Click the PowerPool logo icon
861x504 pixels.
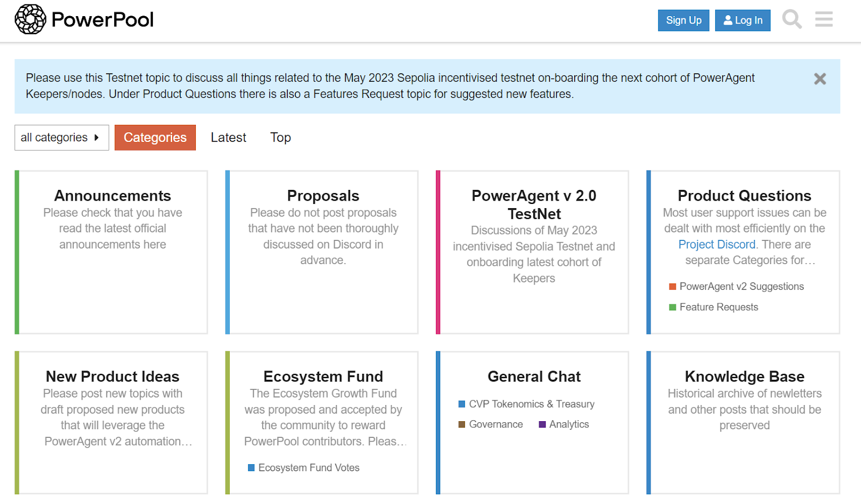31,19
